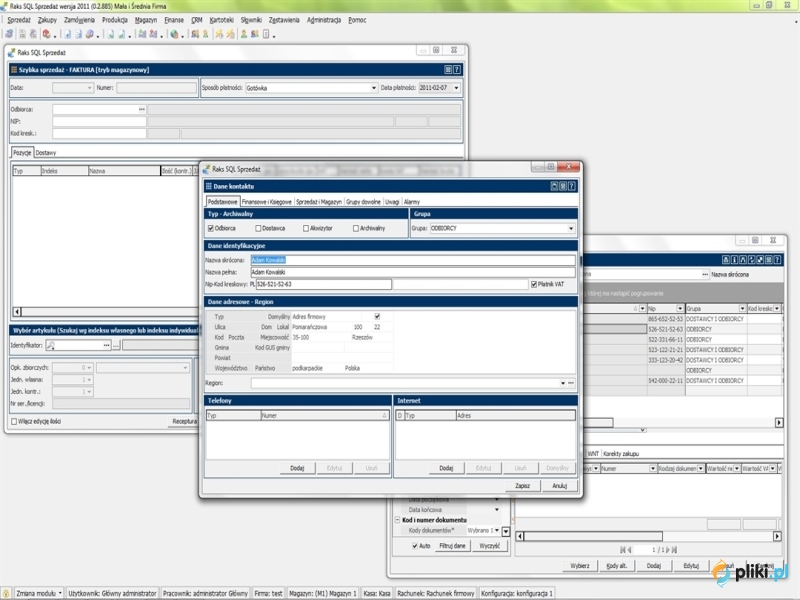Open the Data końcowa dropdown
This screenshot has width=800, height=600.
497,510
